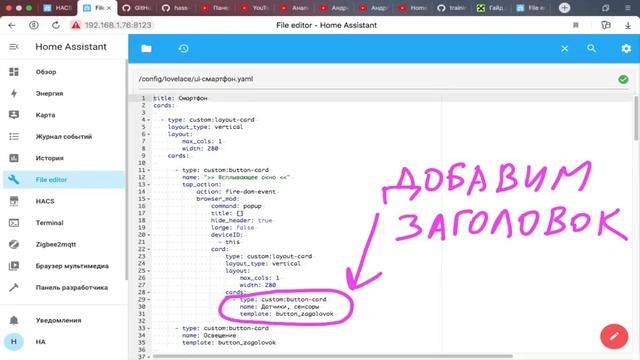Open a new browser tab
Image resolution: width=640 pixels, height=360 pixels.
(x=564, y=8)
